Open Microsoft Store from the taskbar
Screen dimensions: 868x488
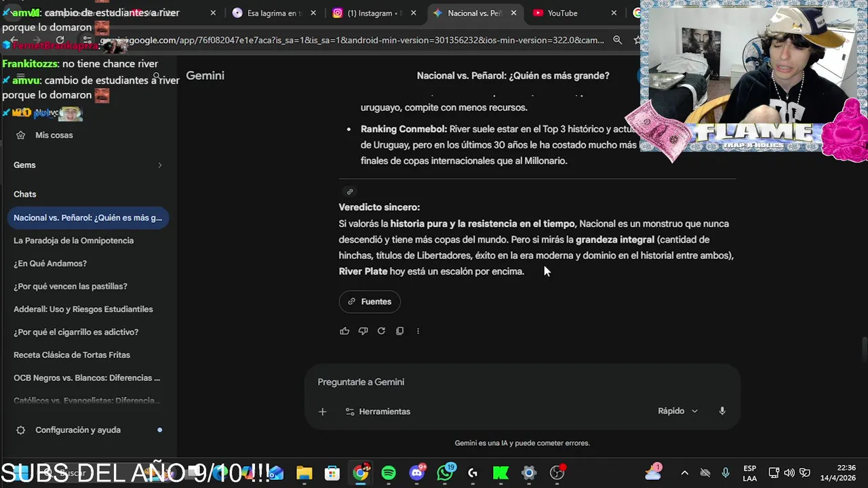coord(332,473)
